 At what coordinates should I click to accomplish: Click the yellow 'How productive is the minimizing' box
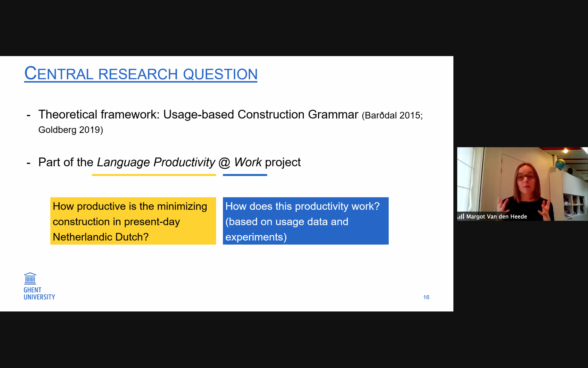pyautogui.click(x=133, y=221)
